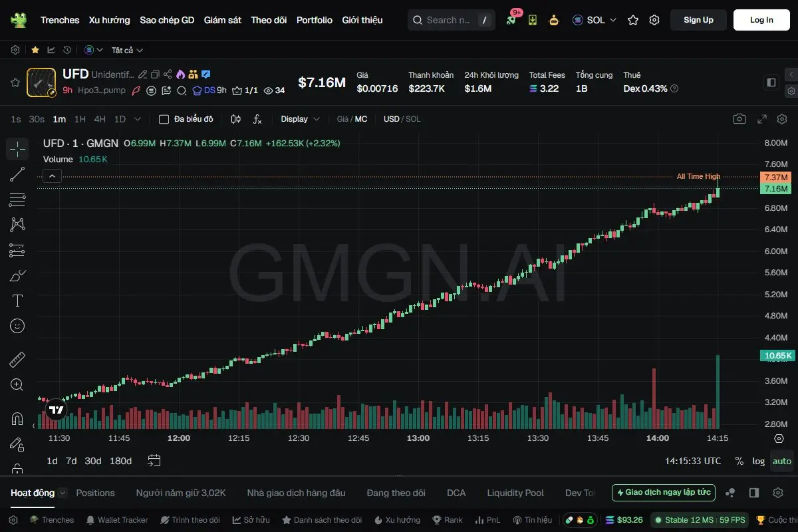Image resolution: width=798 pixels, height=532 pixels.
Task: Expand the Hoạt động tab dropdown
Action: [63, 493]
